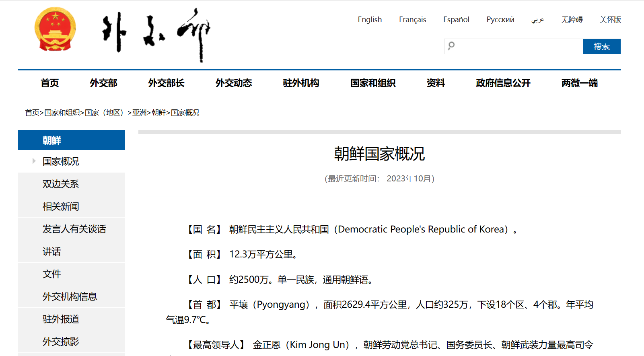
Task: Select 双边关系 in the sidebar
Action: click(x=61, y=184)
